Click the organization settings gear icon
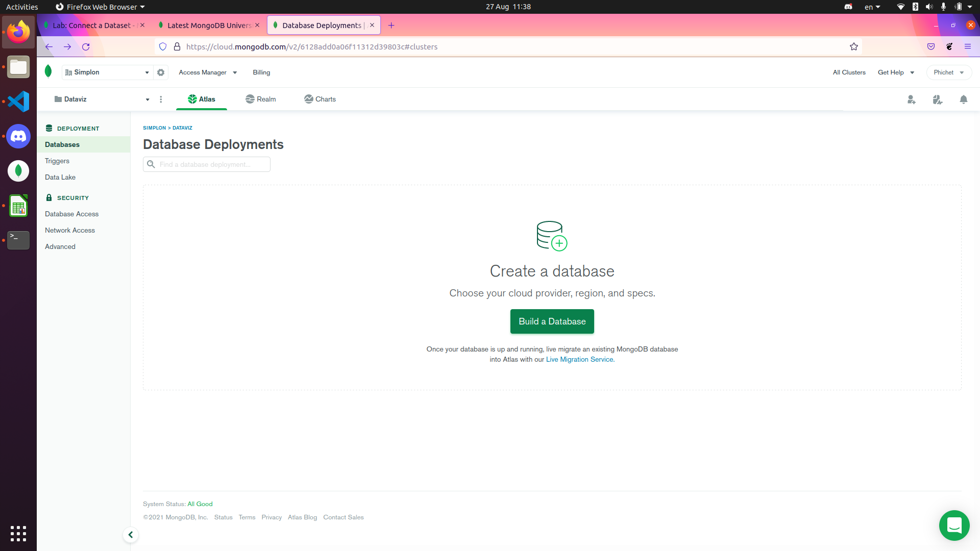The height and width of the screenshot is (551, 980). tap(161, 72)
